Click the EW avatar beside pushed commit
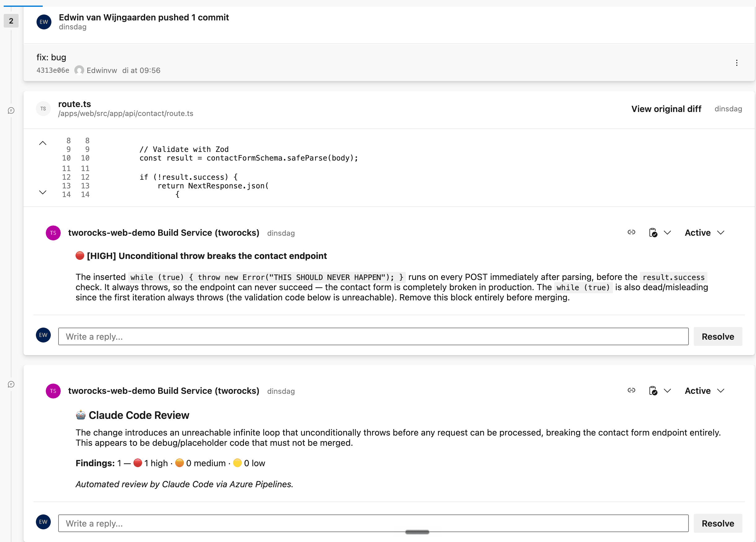Image resolution: width=756 pixels, height=542 pixels. (x=44, y=22)
